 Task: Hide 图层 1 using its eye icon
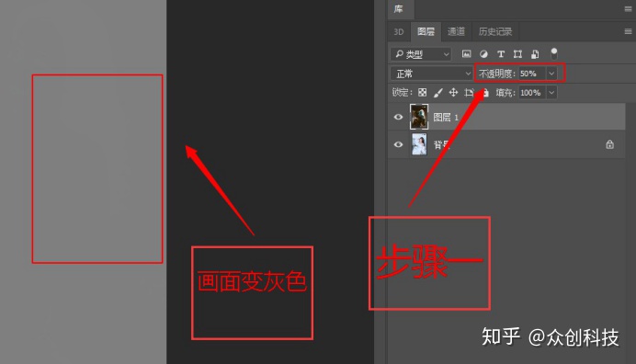tap(398, 117)
